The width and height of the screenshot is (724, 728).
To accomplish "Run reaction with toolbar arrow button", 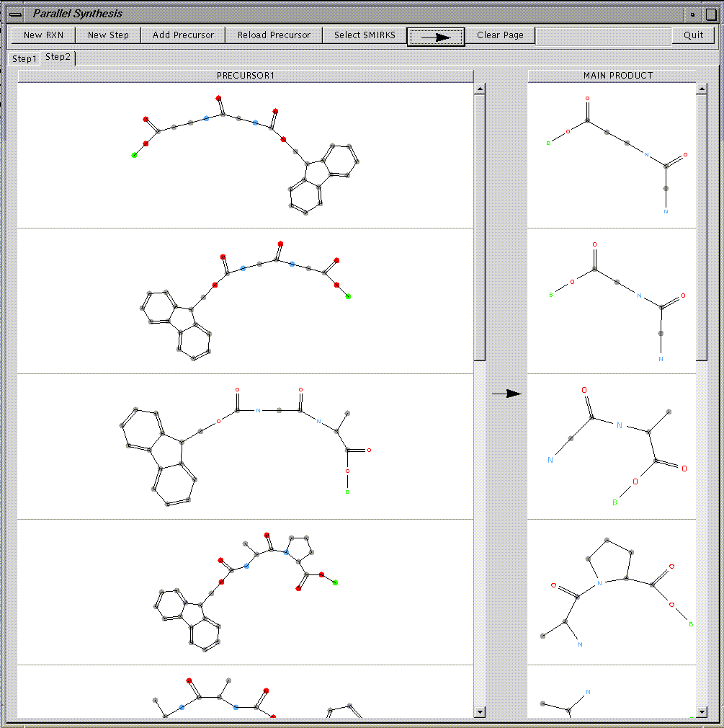I will [436, 37].
